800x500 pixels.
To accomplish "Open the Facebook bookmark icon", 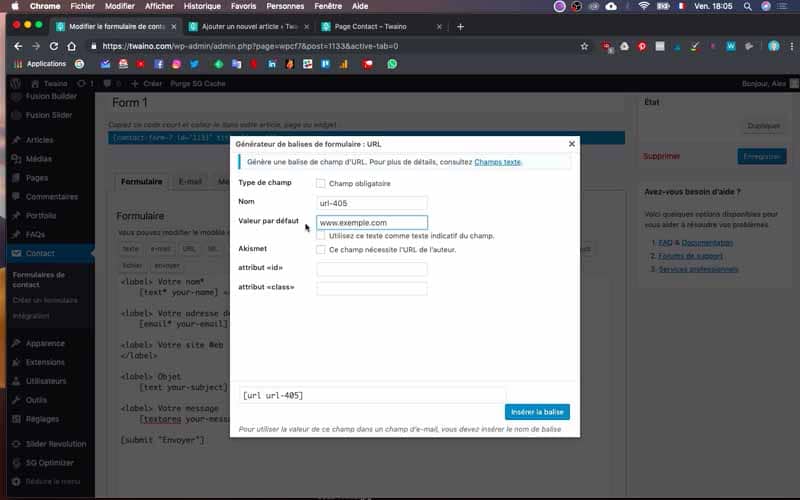I will click(159, 64).
